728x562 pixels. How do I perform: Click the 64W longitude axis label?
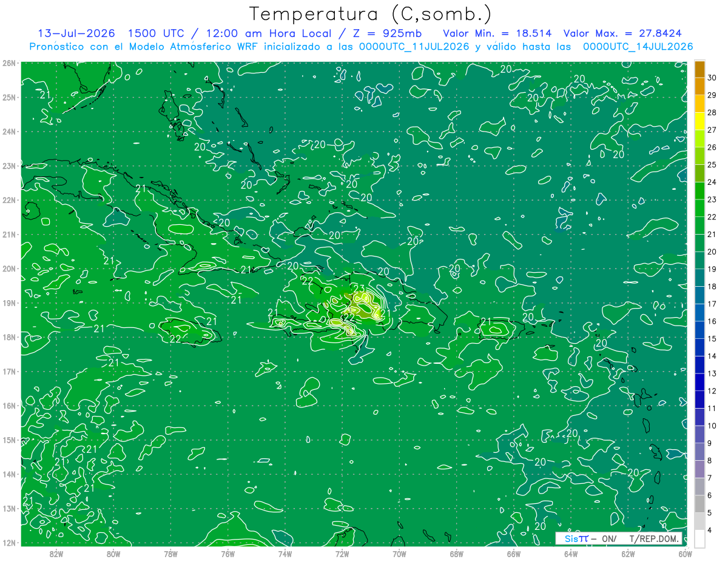pyautogui.click(x=571, y=554)
